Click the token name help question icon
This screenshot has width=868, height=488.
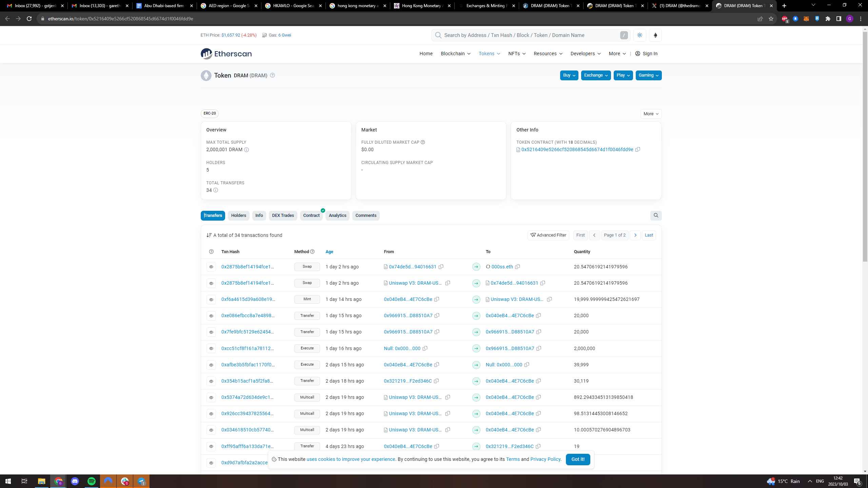(x=272, y=75)
